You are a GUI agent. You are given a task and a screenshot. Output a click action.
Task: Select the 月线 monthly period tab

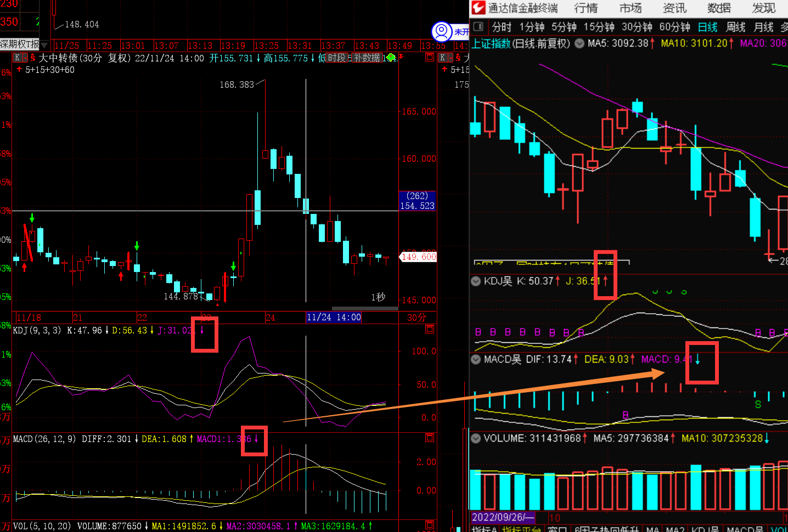763,27
